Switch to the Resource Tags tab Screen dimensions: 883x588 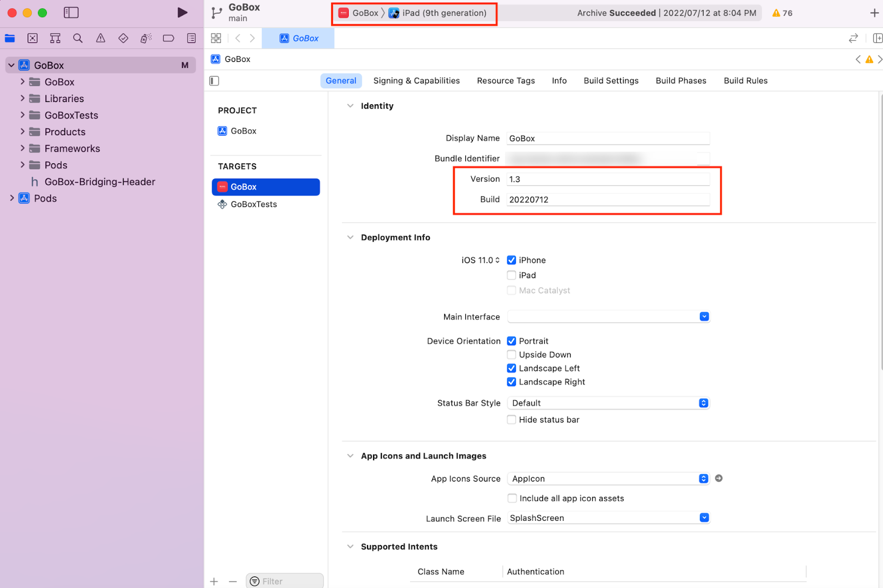click(x=506, y=81)
